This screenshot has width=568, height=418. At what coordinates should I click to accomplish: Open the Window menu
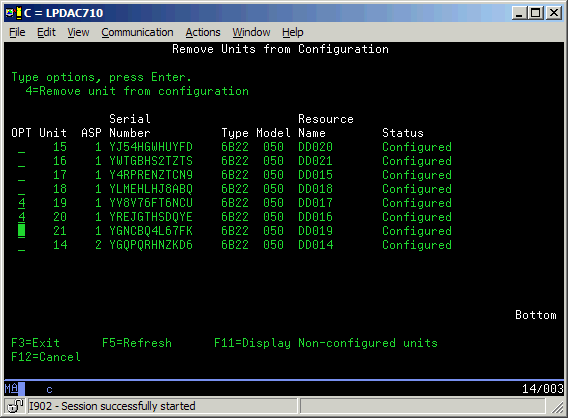pyautogui.click(x=251, y=32)
